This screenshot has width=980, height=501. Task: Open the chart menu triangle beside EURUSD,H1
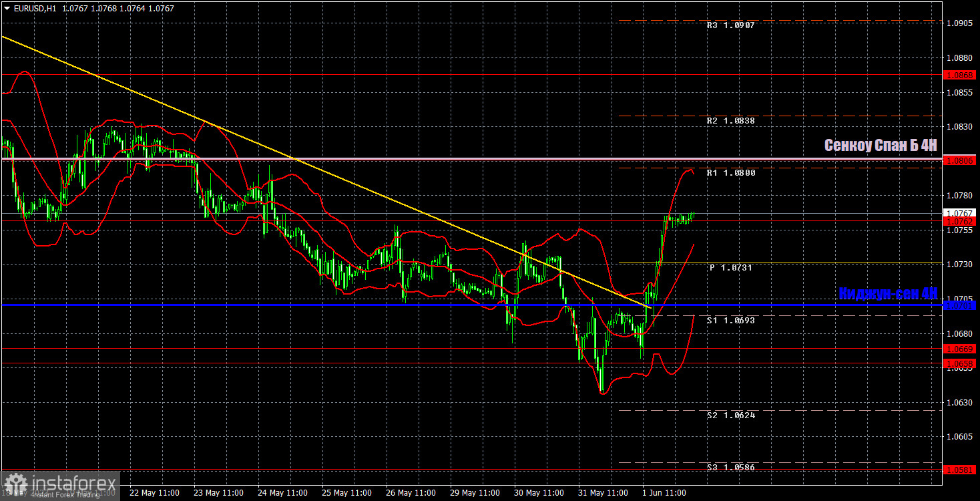point(7,9)
